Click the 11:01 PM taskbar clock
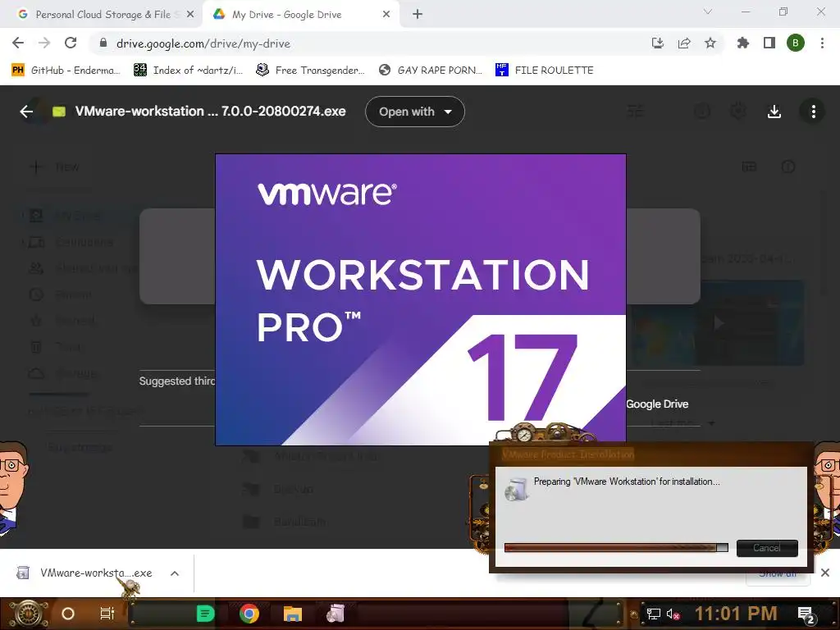 click(x=736, y=614)
